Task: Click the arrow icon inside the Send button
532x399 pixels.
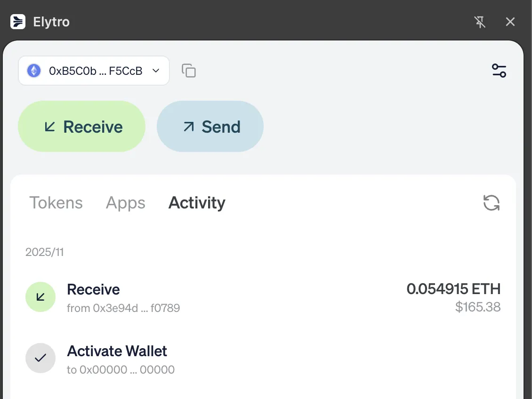Action: 188,126
